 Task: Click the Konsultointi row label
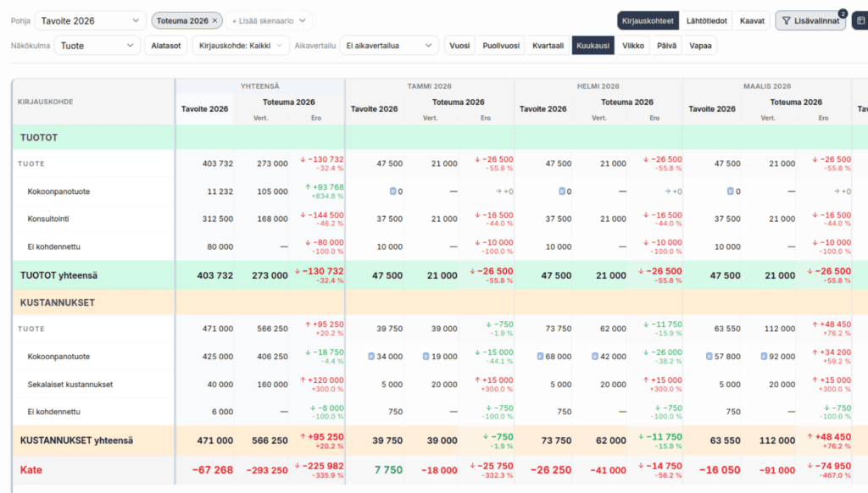48,219
